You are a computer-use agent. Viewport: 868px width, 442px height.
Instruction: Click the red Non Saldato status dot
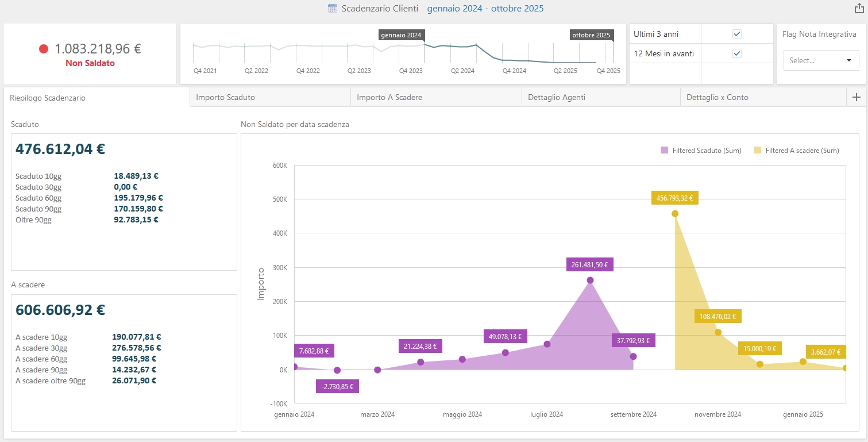coord(44,49)
